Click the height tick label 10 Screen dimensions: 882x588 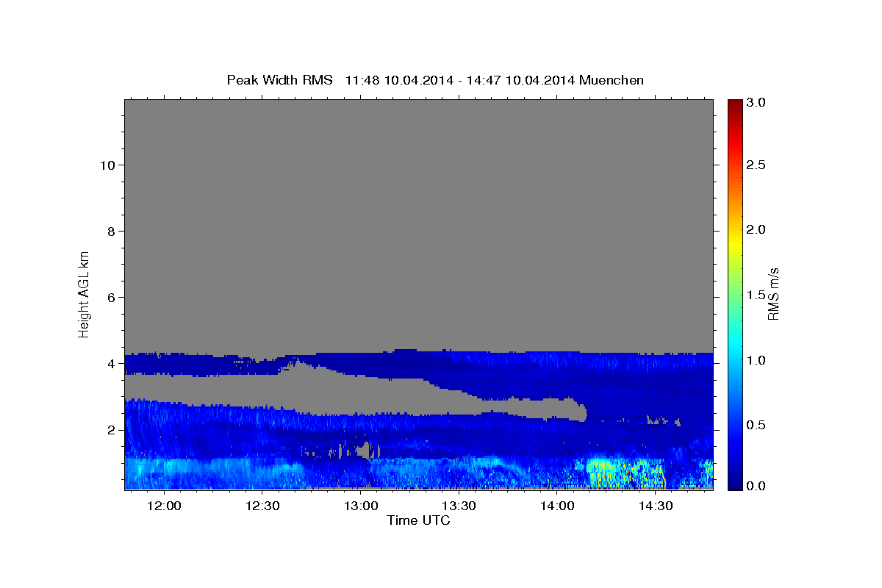tap(107, 165)
